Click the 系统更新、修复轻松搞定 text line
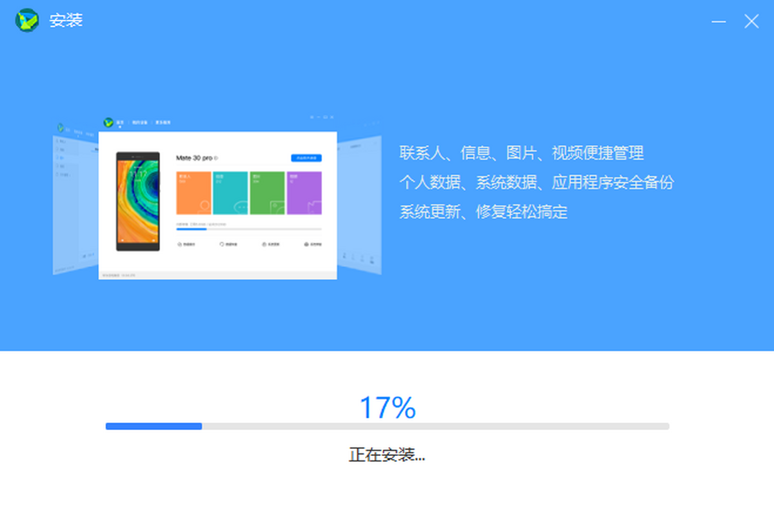The width and height of the screenshot is (774, 532). tap(483, 212)
